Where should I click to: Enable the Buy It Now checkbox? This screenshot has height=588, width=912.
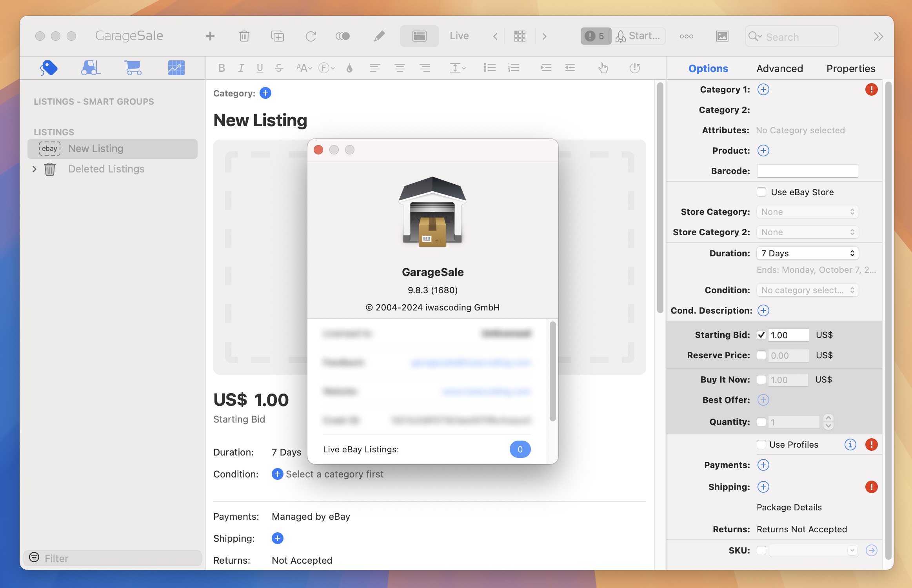(761, 379)
